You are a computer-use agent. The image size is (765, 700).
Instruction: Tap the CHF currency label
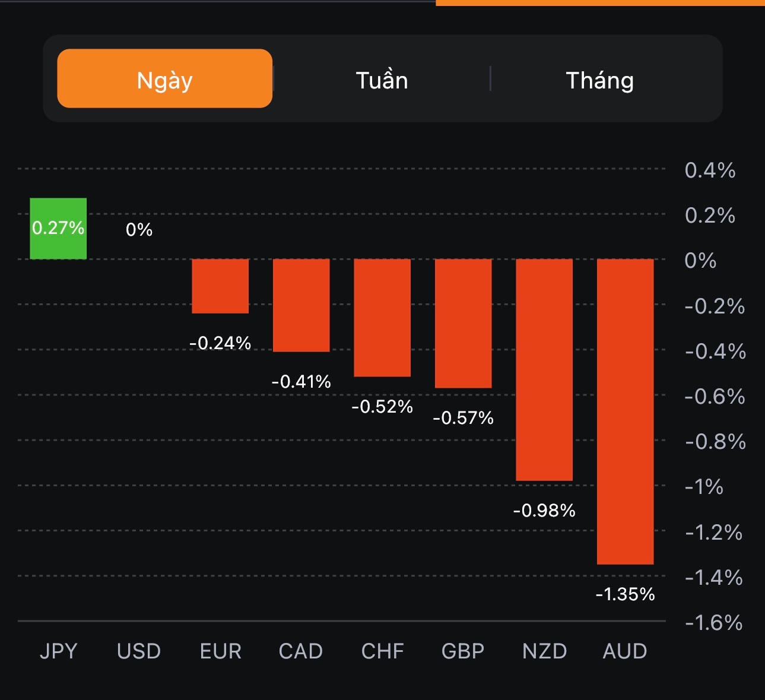382,651
